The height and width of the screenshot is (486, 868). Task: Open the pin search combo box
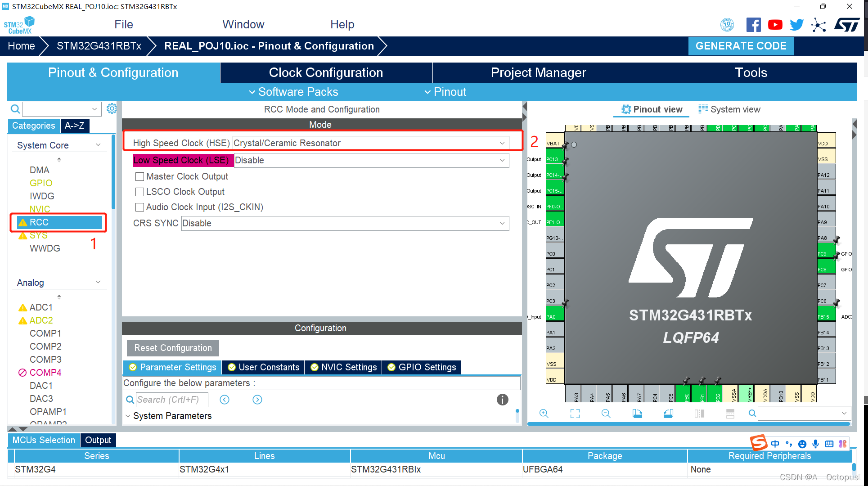804,414
